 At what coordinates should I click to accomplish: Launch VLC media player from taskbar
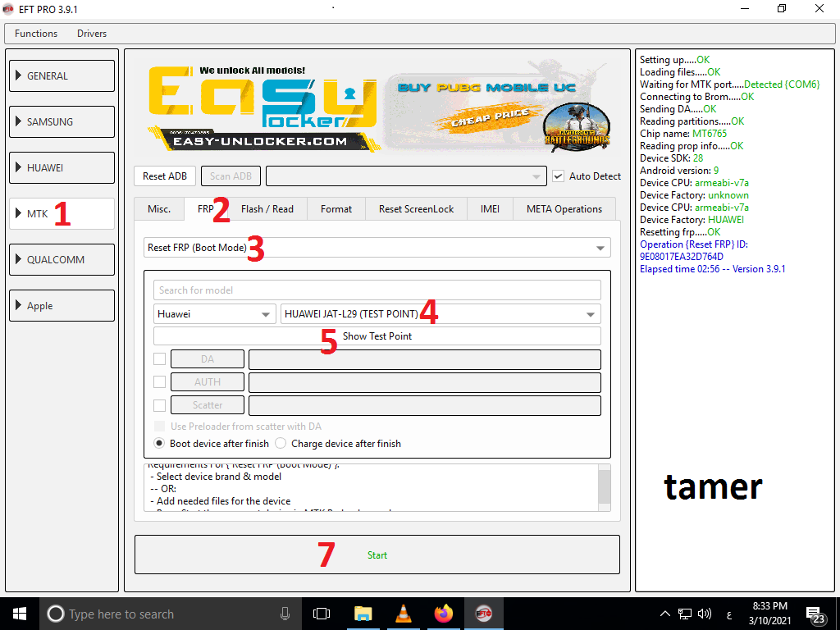point(404,614)
